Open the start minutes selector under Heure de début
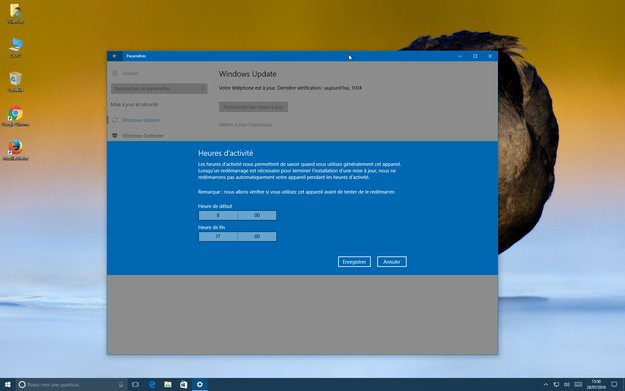 coord(257,215)
